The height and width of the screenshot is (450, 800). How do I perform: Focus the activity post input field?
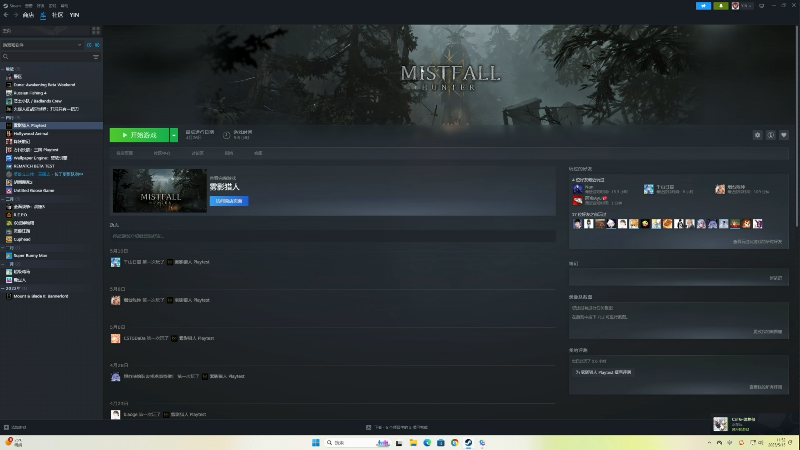pyautogui.click(x=333, y=236)
